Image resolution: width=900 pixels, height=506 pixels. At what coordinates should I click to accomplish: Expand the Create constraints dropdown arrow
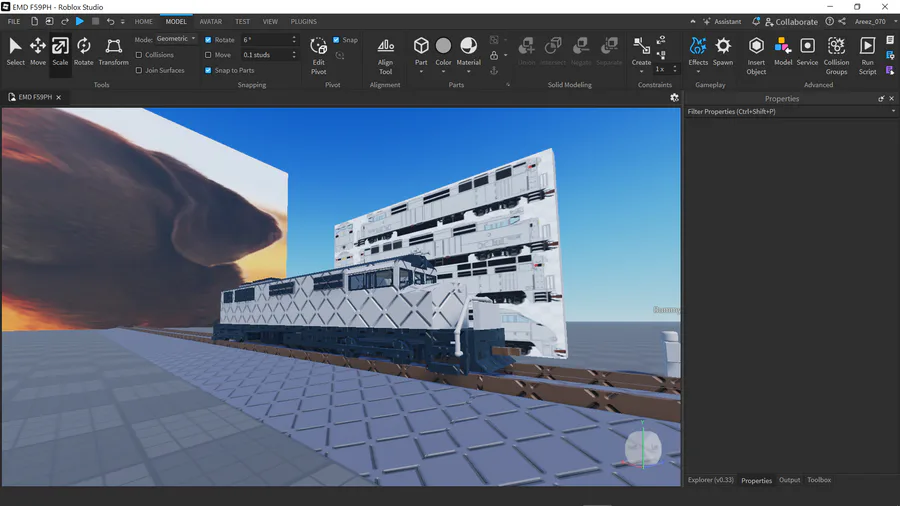(x=641, y=72)
